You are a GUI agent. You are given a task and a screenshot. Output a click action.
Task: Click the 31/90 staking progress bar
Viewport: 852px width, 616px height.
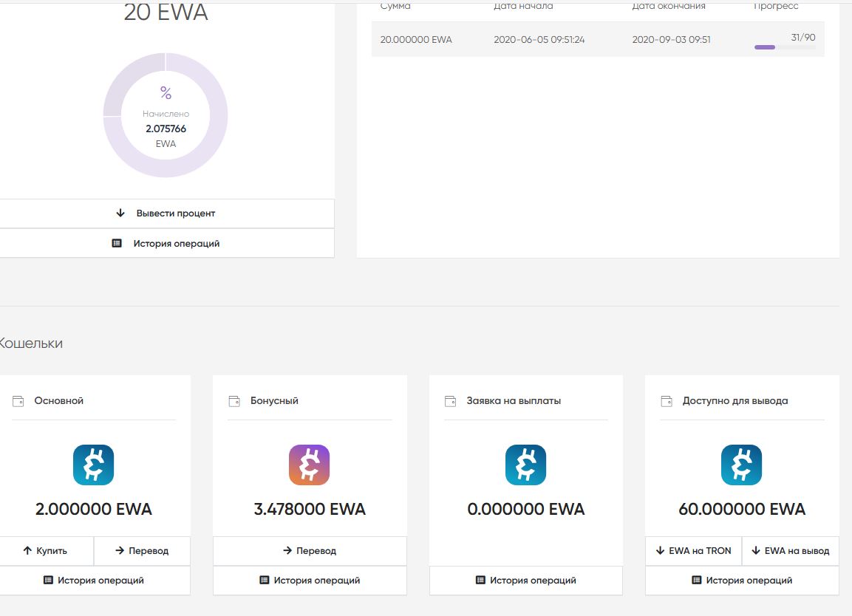click(x=784, y=47)
